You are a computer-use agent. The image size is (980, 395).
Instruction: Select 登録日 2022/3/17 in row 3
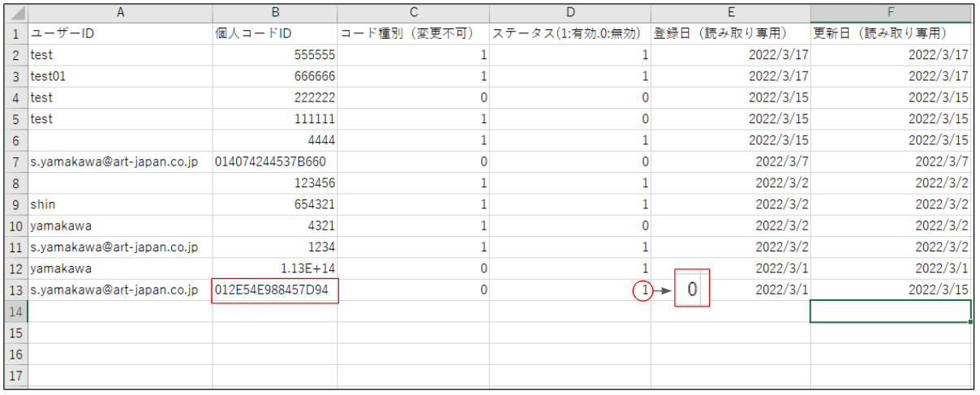pyautogui.click(x=730, y=76)
